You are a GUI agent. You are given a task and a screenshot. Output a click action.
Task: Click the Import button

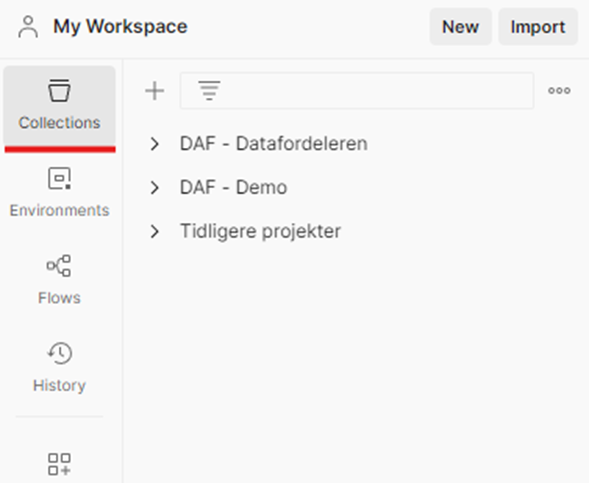[538, 27]
